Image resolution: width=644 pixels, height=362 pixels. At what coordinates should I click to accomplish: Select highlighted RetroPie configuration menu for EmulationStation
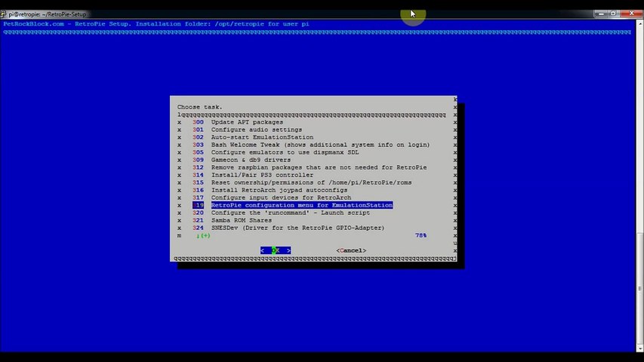(292, 205)
